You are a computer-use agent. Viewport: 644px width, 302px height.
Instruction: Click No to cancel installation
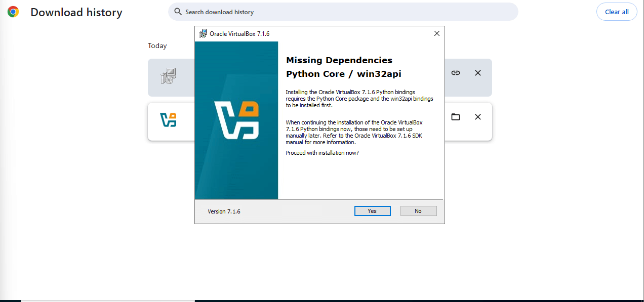(x=418, y=211)
